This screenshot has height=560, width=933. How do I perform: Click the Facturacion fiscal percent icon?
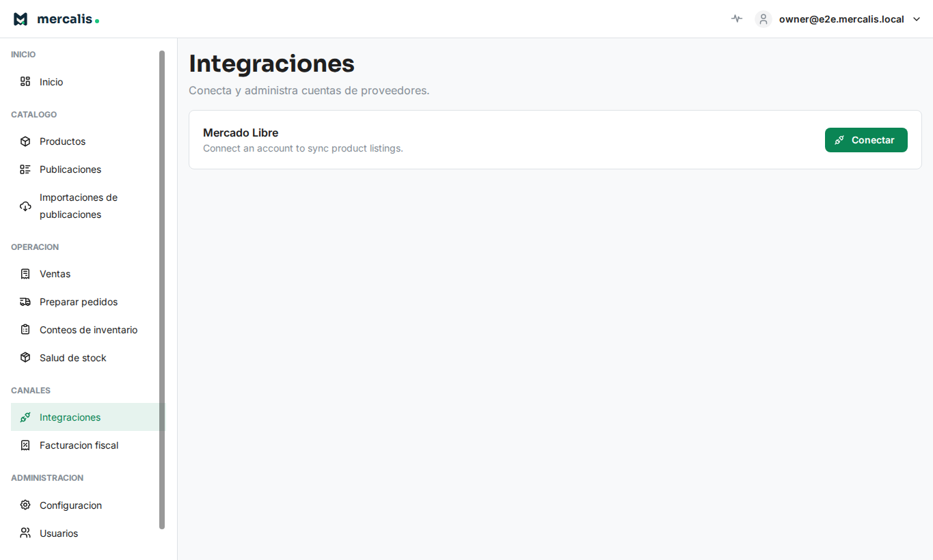point(25,445)
